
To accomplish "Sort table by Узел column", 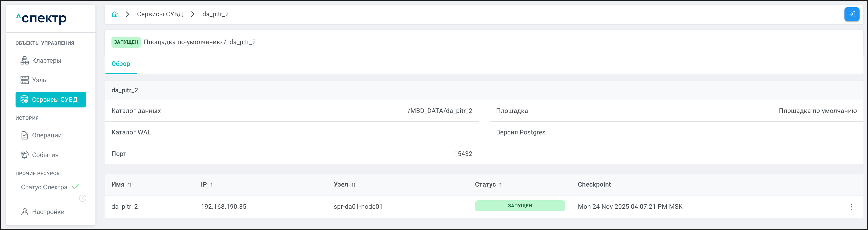I will tap(353, 185).
